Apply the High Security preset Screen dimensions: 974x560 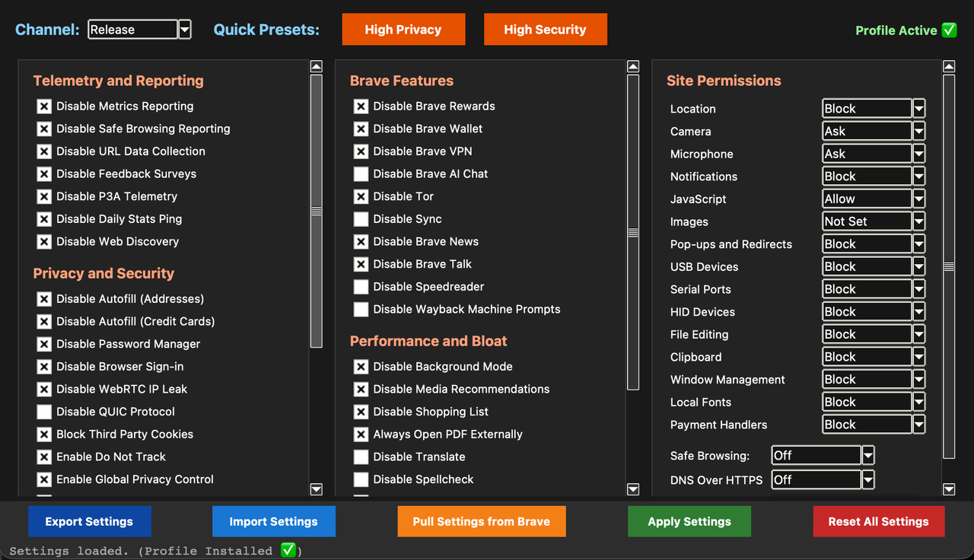click(545, 30)
